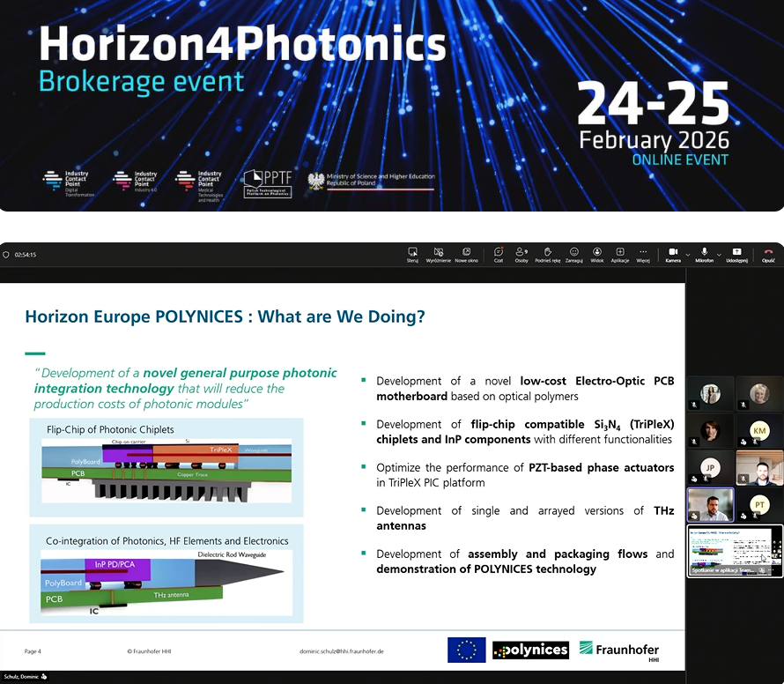The image size is (784, 684).
Task: Click the Ministry of Science and Higher Education logo
Action: [371, 181]
